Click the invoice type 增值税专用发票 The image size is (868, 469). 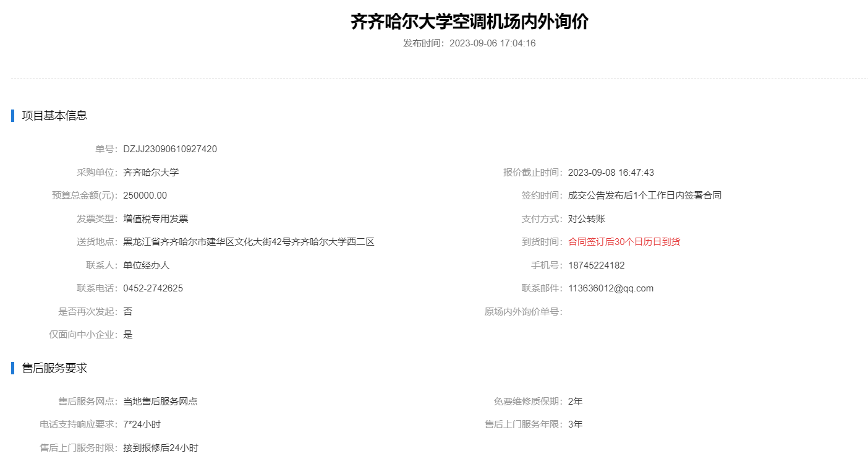point(156,219)
